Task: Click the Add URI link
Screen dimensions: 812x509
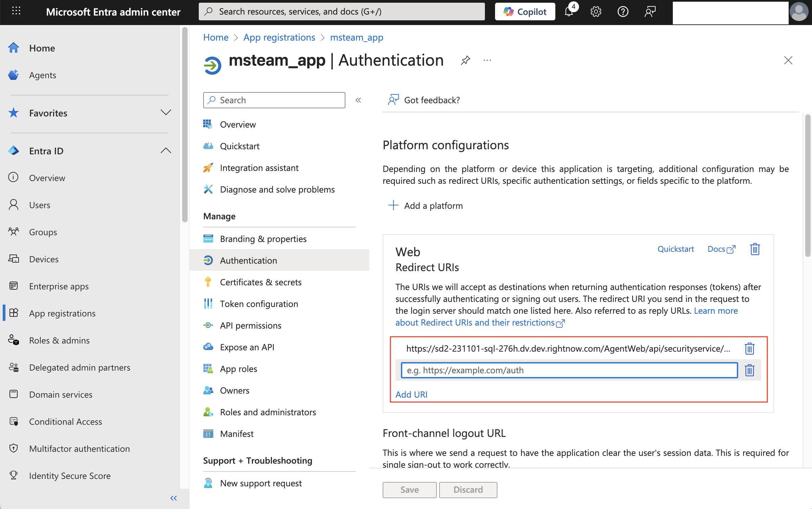Action: pos(411,395)
